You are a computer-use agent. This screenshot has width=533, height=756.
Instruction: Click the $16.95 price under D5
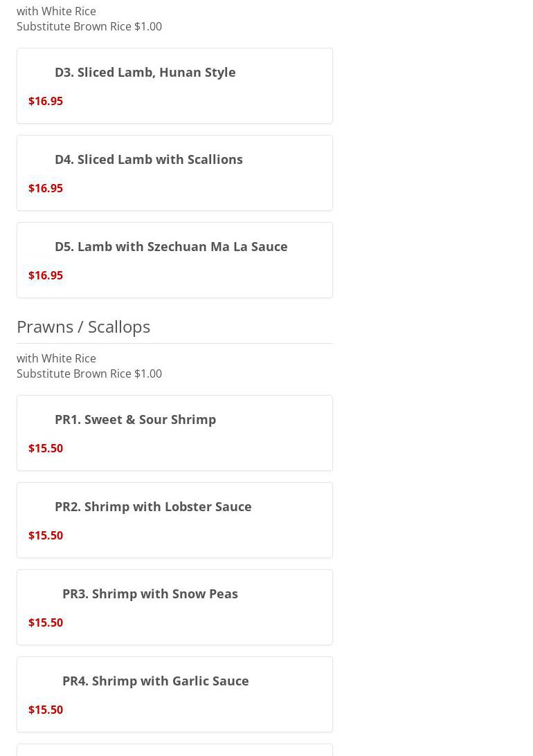point(46,275)
